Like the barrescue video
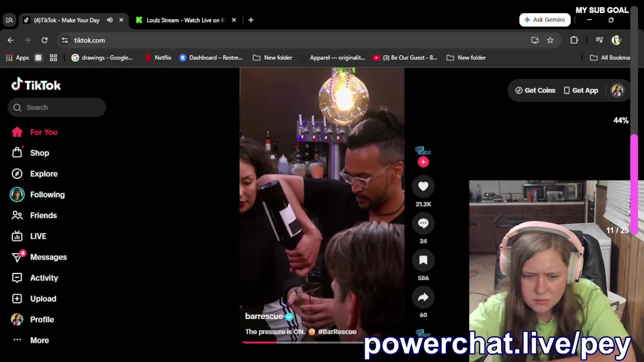 423,187
